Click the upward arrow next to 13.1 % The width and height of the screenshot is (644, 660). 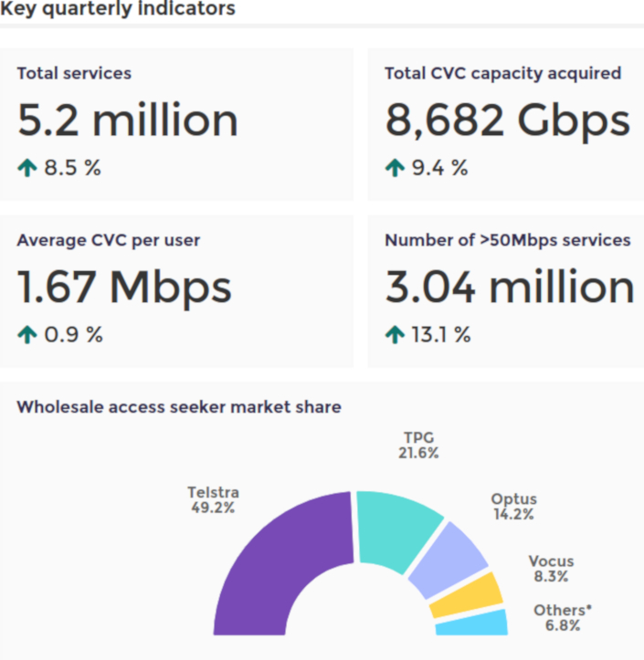pyautogui.click(x=395, y=335)
